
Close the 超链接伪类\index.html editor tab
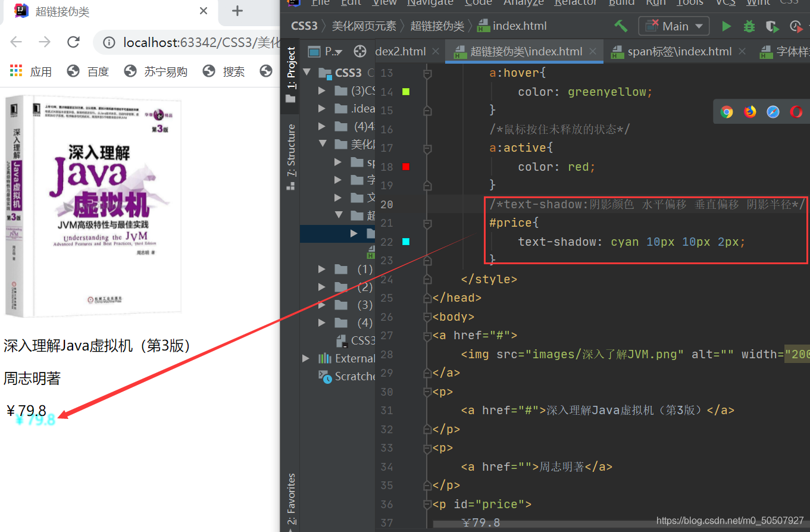tap(593, 52)
